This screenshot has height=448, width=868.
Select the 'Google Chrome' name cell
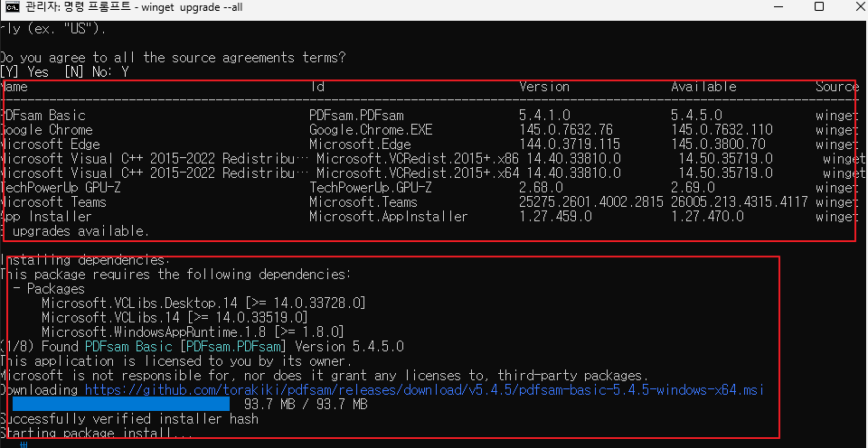pyautogui.click(x=46, y=130)
